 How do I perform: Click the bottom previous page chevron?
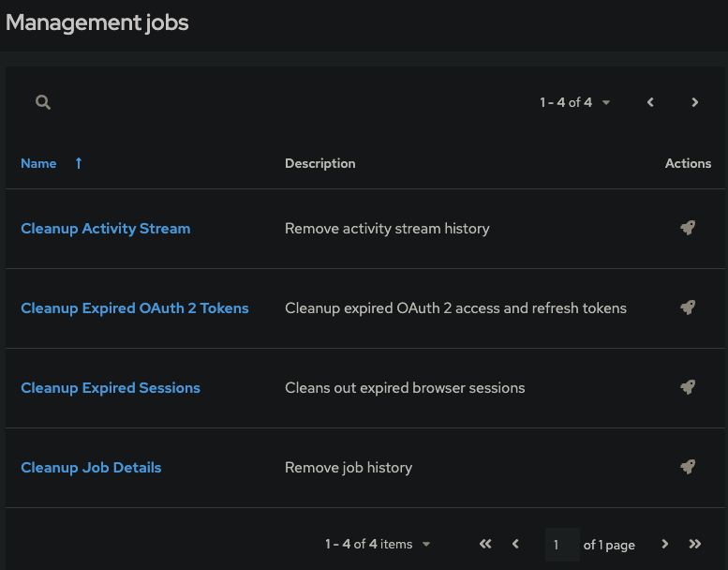[x=515, y=544]
